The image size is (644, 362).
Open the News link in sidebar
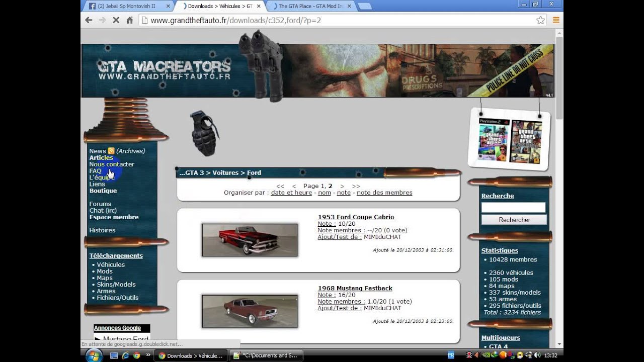[x=98, y=151]
